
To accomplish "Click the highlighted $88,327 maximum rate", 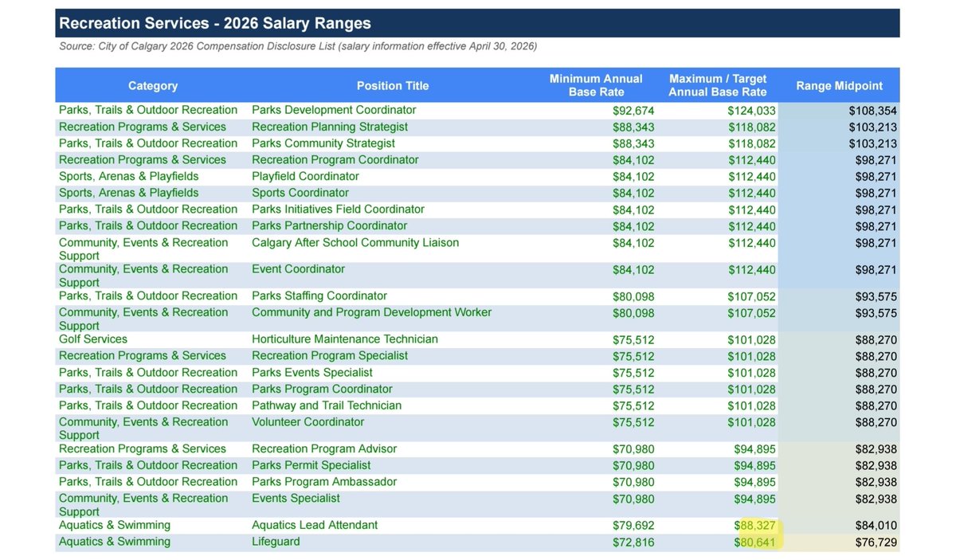I will click(754, 526).
